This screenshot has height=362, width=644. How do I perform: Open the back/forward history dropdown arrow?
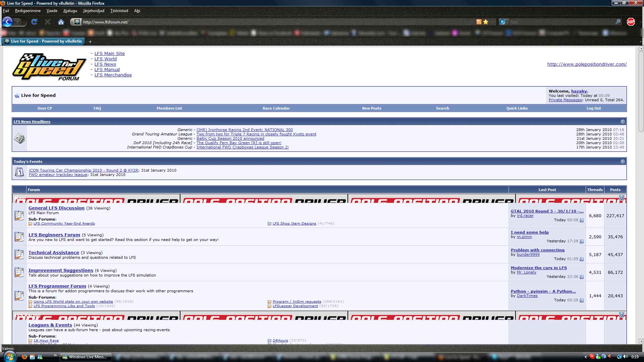pos(24,22)
